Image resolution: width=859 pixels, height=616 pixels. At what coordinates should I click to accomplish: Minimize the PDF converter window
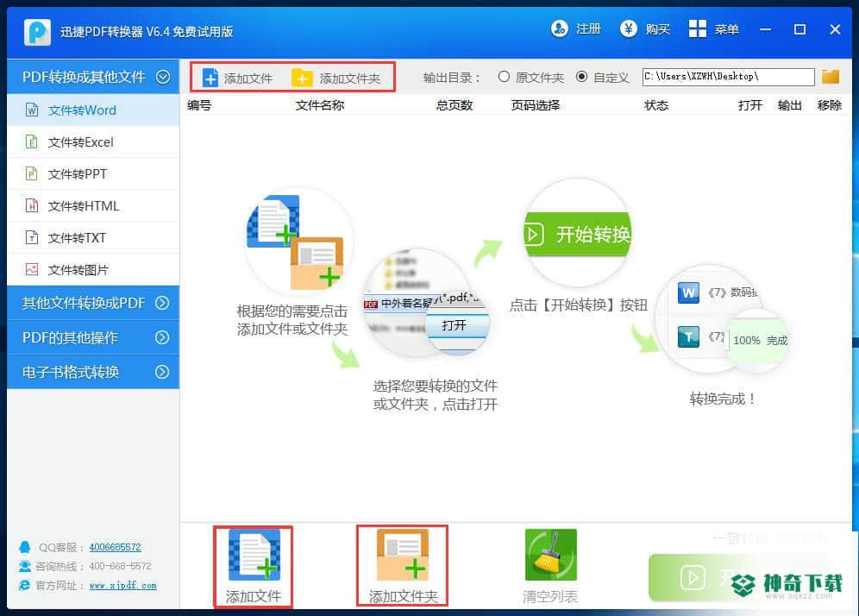point(765,29)
